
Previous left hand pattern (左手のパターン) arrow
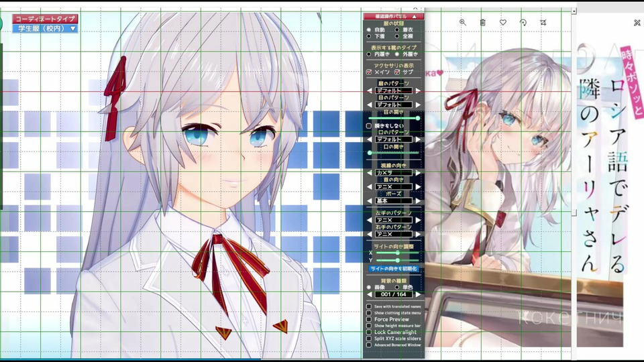point(369,221)
